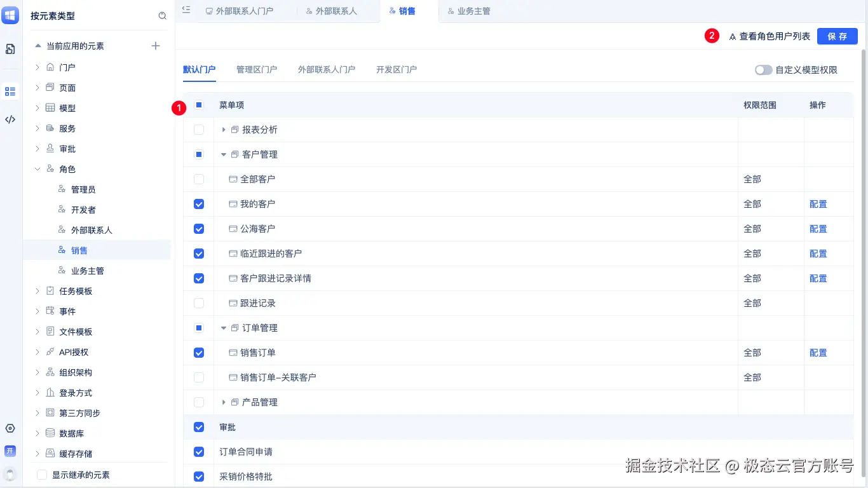Image resolution: width=868 pixels, height=488 pixels.
Task: Click the blue 开 badge icon in rail
Action: (10, 451)
